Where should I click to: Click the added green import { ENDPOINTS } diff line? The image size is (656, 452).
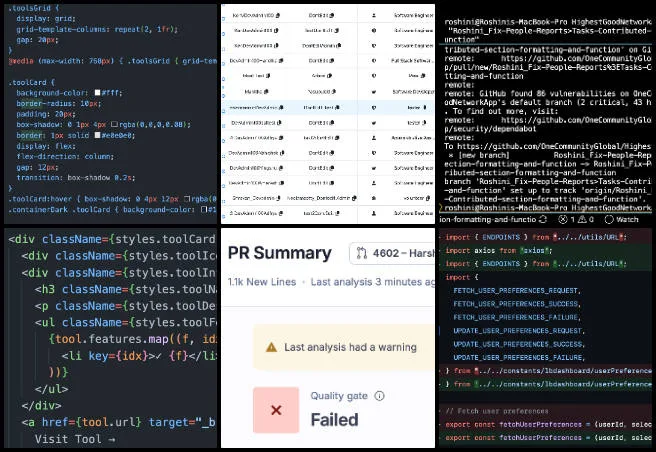(536, 264)
